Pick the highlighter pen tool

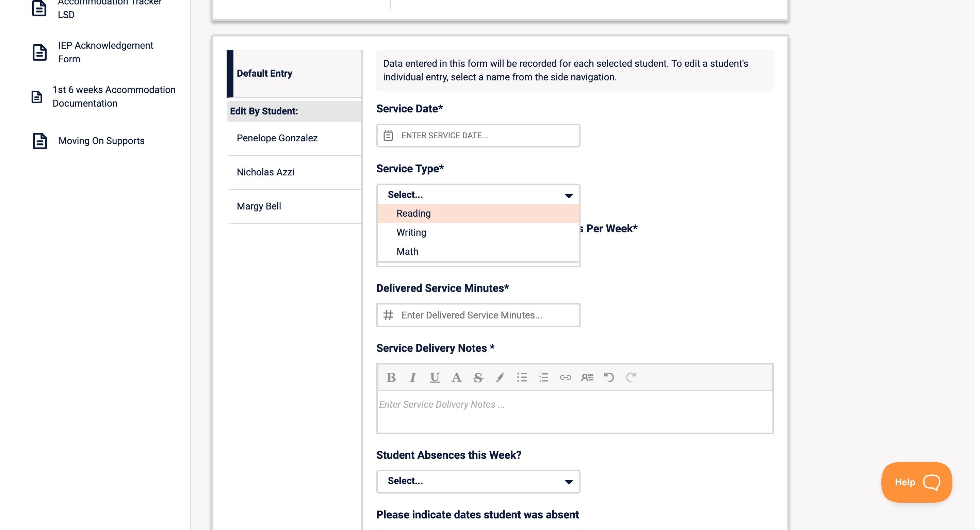click(x=500, y=377)
